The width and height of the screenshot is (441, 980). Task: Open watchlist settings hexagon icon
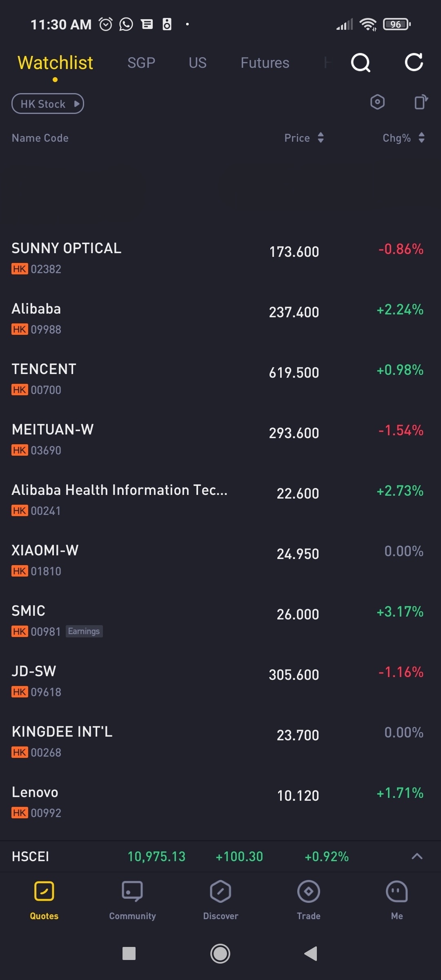(x=377, y=102)
